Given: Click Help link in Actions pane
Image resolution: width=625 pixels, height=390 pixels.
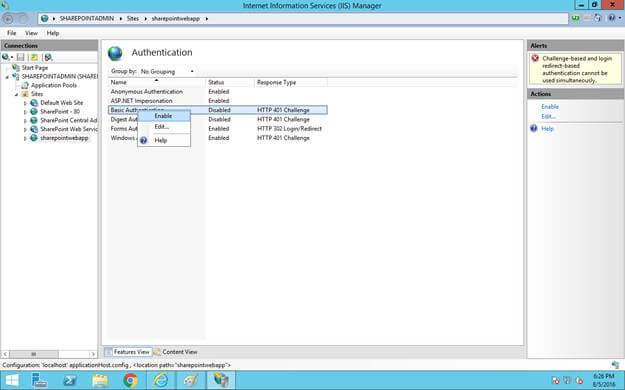Looking at the screenshot, I should [547, 129].
